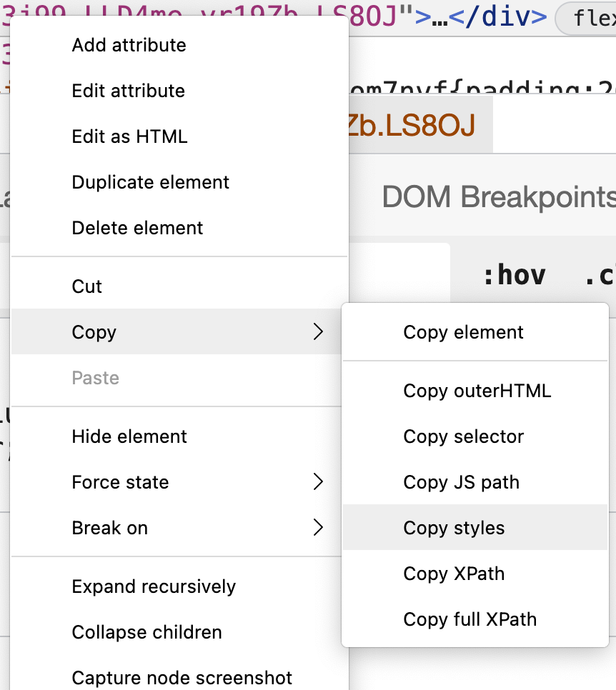Viewport: 616px width, 690px height.
Task: Expand the Break on submenu
Action: click(x=318, y=528)
